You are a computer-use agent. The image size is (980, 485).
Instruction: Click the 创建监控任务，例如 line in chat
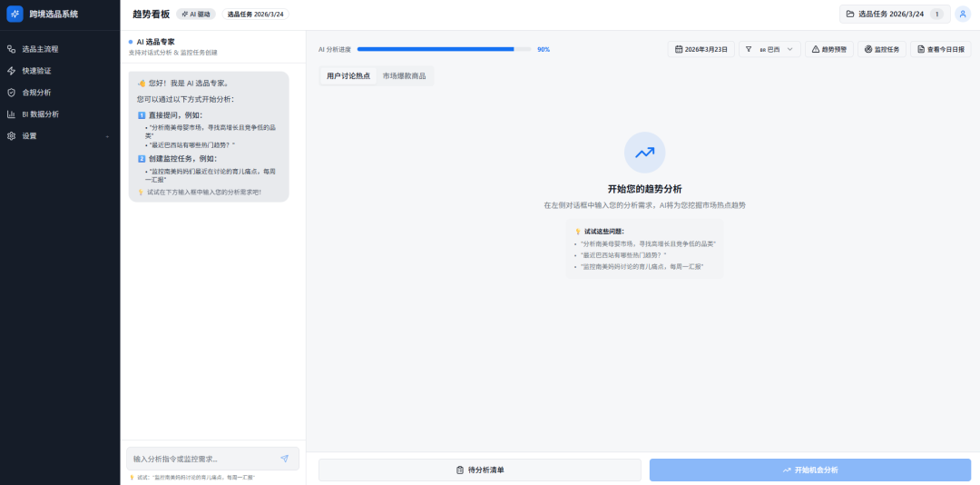pos(178,159)
